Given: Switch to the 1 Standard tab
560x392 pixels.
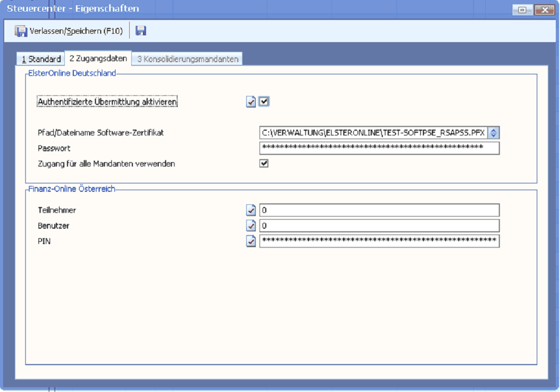Looking at the screenshot, I should (41, 59).
